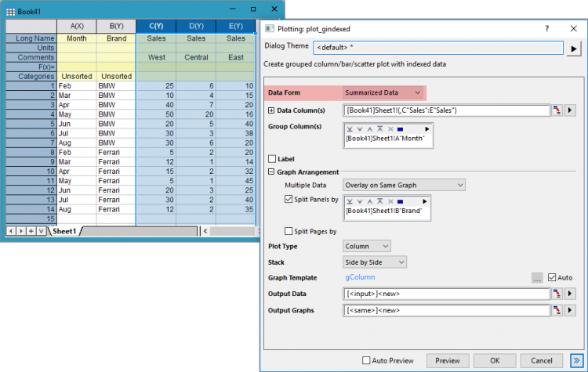Collapse the Graph Arrangement section

(x=271, y=172)
